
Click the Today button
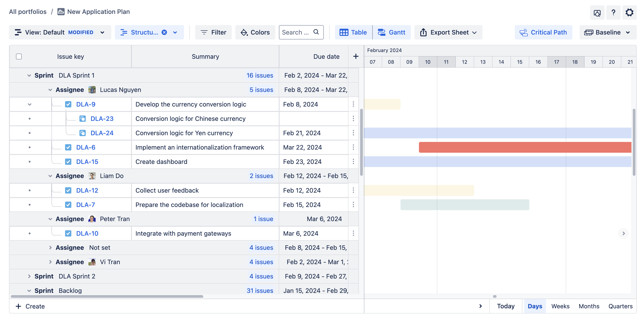506,306
